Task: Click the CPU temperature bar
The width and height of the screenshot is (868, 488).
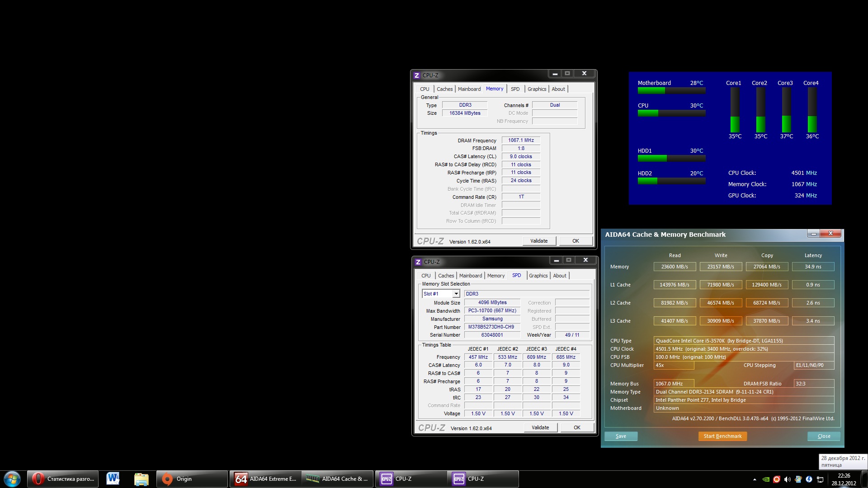Action: point(671,113)
